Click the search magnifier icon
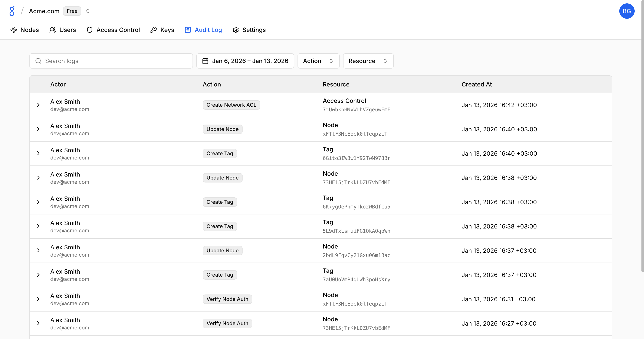 click(x=38, y=61)
